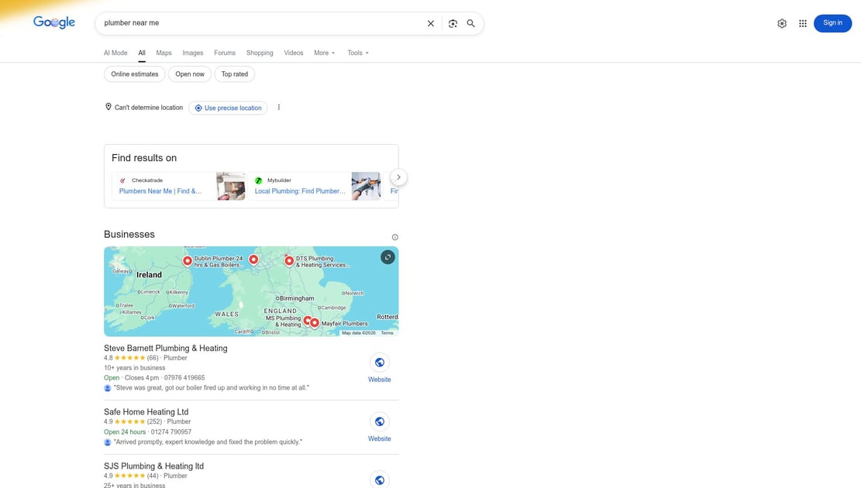Viewport: 868px width, 488px height.
Task: Click the unlabeled pin between Dublin and DTS pins
Action: (x=253, y=259)
